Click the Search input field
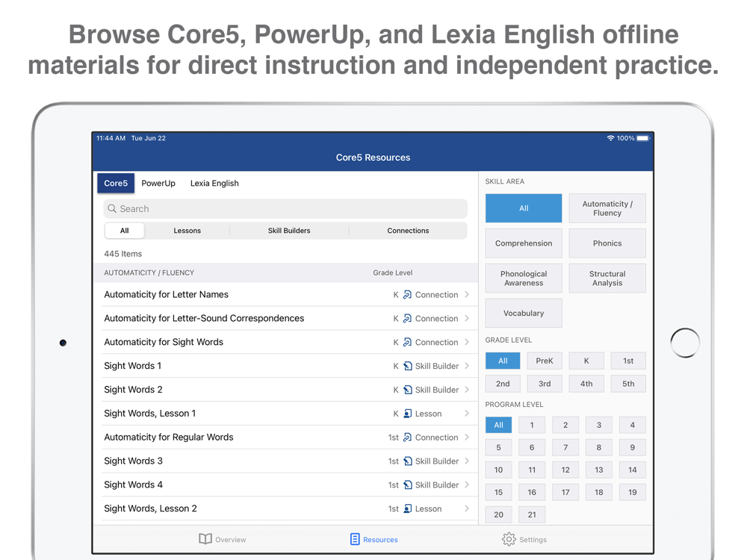 pos(285,208)
